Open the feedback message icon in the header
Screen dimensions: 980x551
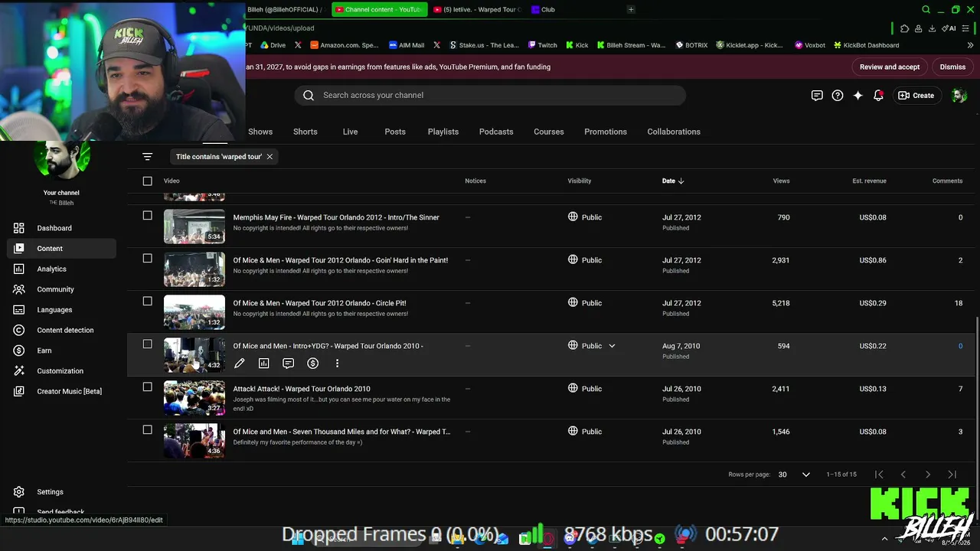817,96
